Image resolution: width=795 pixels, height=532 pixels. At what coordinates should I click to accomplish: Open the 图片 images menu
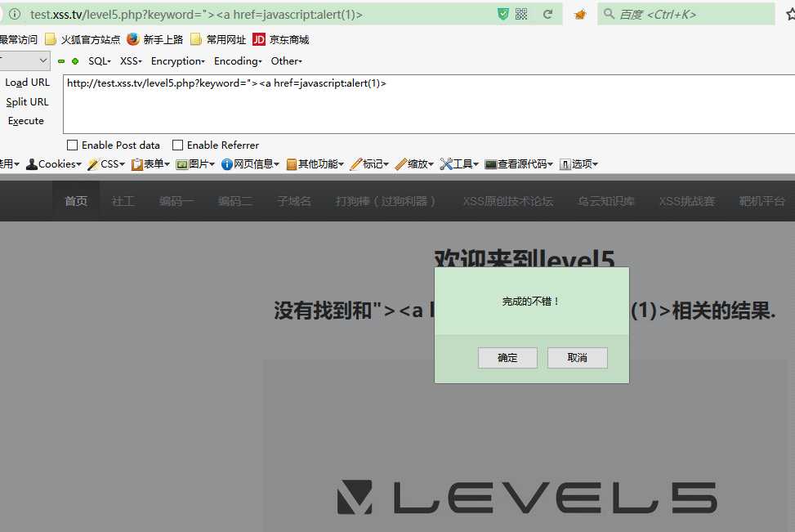pyautogui.click(x=195, y=163)
